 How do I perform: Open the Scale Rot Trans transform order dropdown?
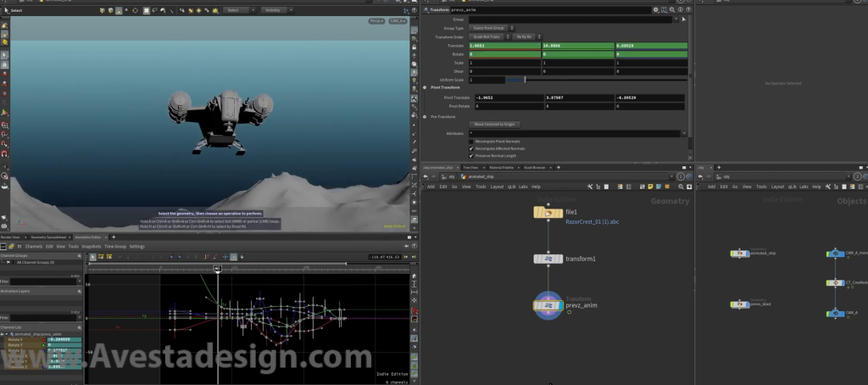coord(490,36)
